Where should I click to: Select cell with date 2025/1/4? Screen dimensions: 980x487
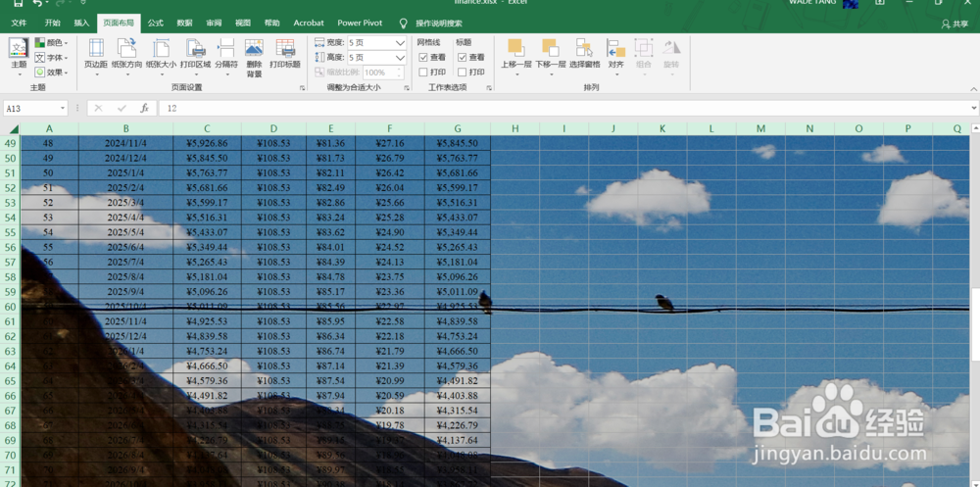(x=125, y=173)
